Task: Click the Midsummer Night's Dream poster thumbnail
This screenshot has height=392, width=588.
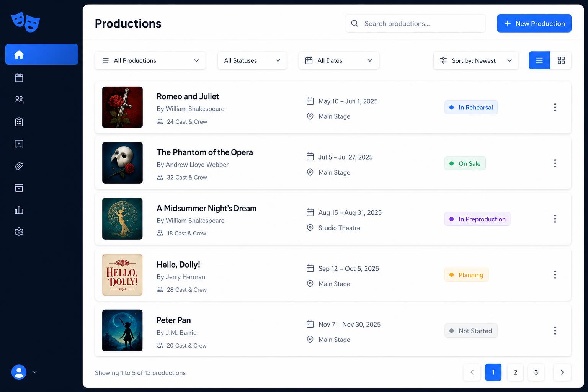Action: (x=122, y=219)
